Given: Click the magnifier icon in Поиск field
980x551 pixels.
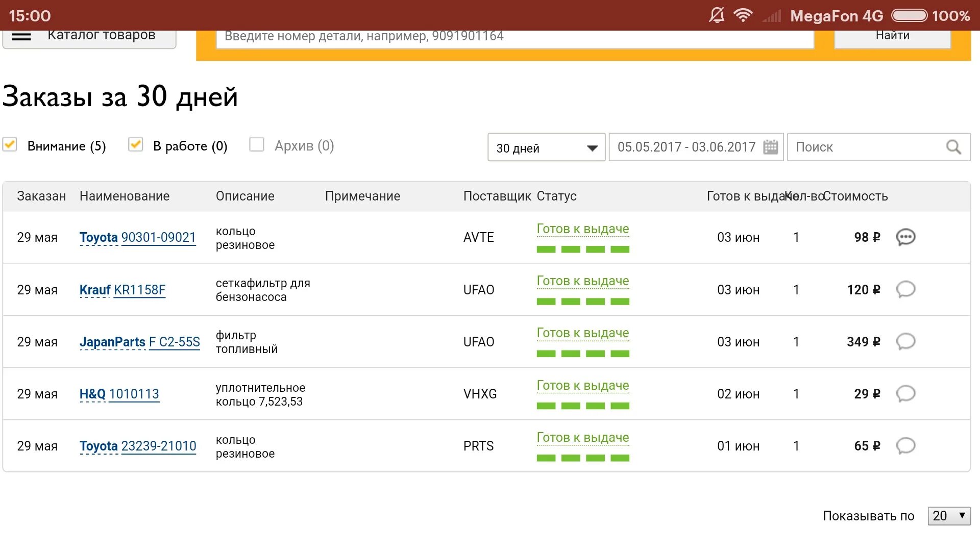Looking at the screenshot, I should [x=953, y=147].
